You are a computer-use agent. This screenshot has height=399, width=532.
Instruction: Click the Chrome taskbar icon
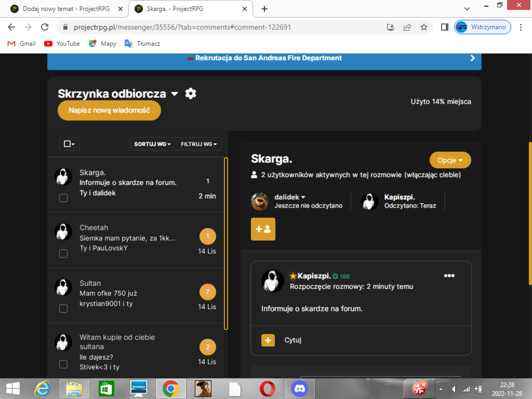171,388
